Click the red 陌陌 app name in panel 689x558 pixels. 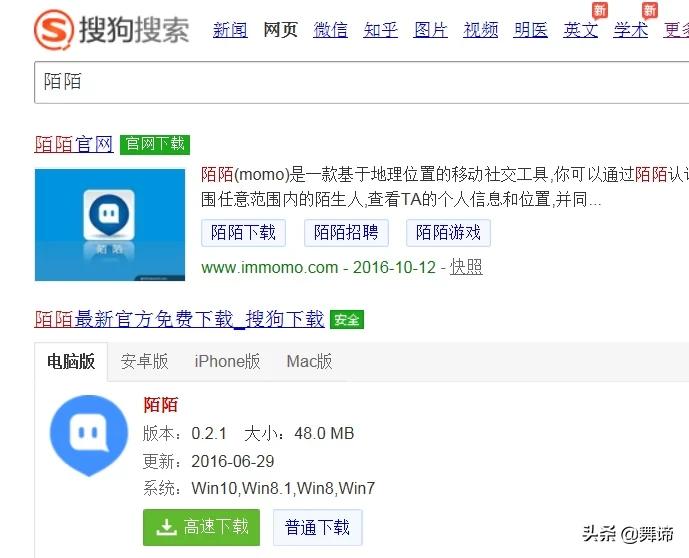pyautogui.click(x=160, y=405)
